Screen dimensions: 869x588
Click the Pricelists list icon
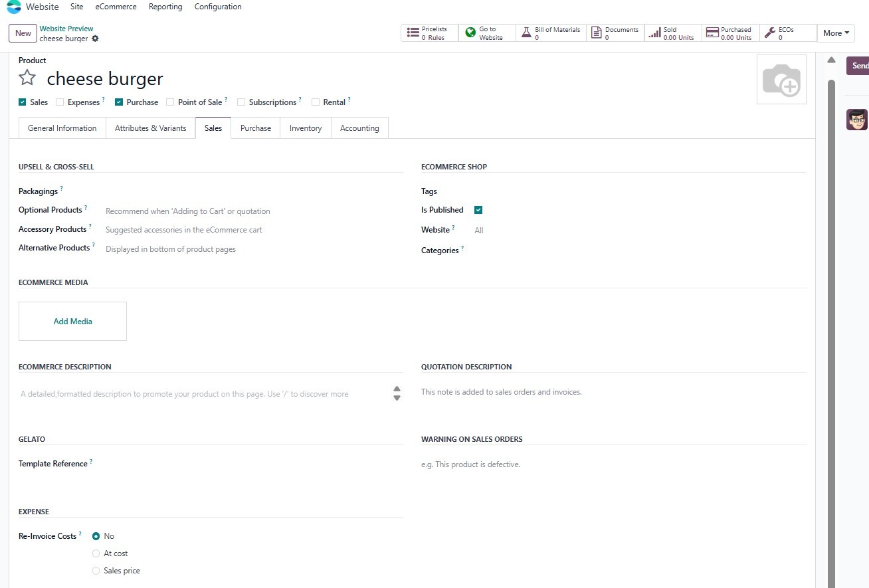pos(413,33)
